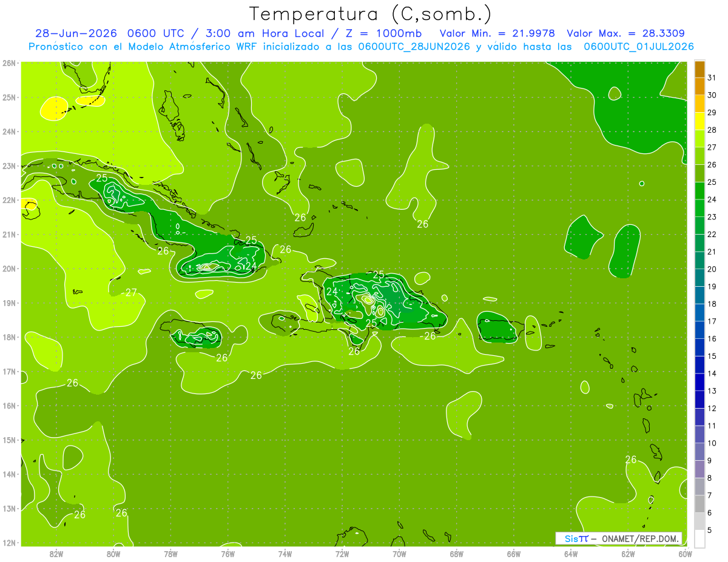The width and height of the screenshot is (728, 562).
Task: Click the '15N' latitude axis label
Action: pyautogui.click(x=8, y=440)
